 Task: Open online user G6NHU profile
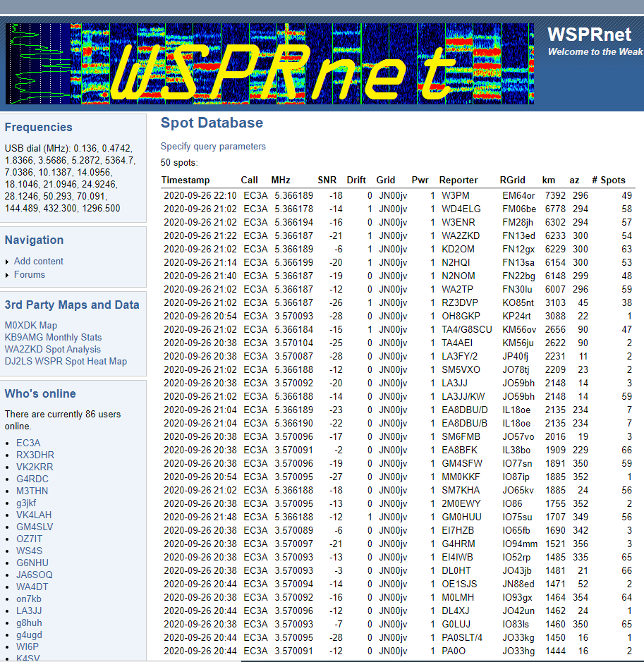coord(32,563)
